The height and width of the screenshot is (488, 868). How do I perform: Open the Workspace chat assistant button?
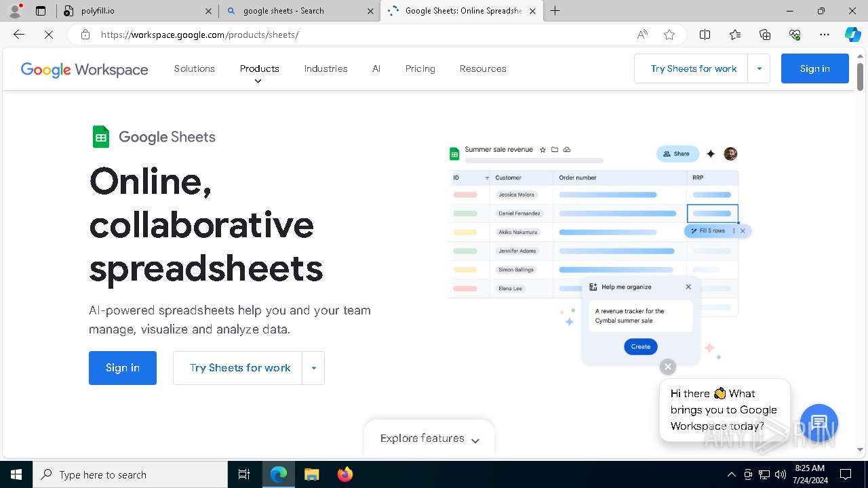pyautogui.click(x=819, y=423)
